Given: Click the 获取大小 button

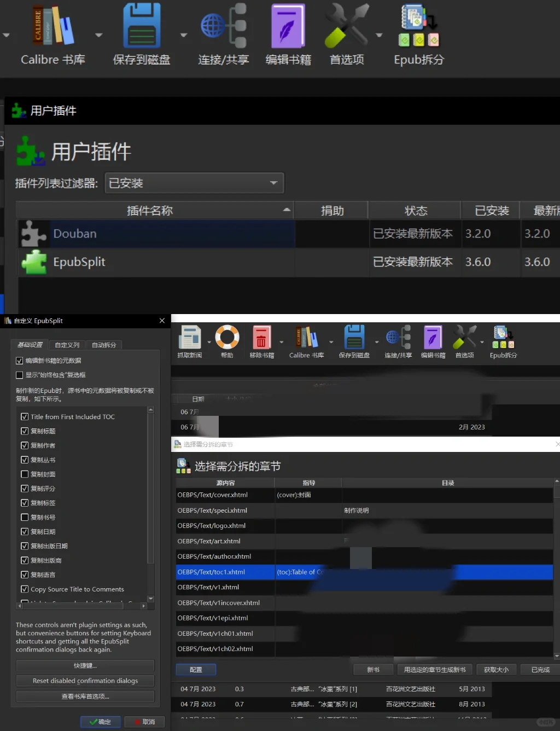Looking at the screenshot, I should tap(496, 670).
